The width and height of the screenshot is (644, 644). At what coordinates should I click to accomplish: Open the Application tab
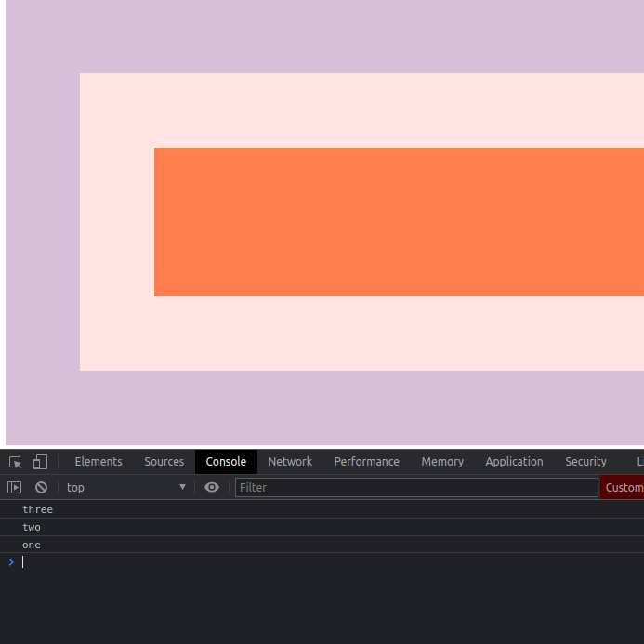(514, 462)
